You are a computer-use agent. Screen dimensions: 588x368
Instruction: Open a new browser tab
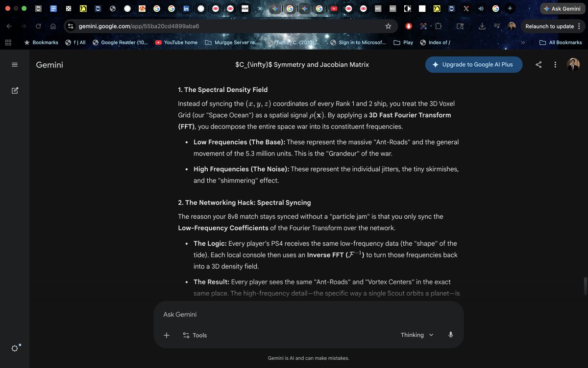click(510, 8)
